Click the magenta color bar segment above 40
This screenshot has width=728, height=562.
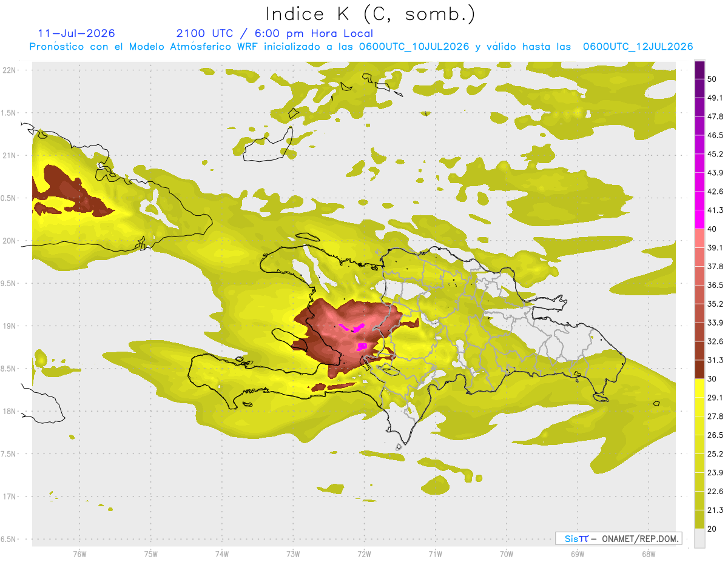point(699,219)
